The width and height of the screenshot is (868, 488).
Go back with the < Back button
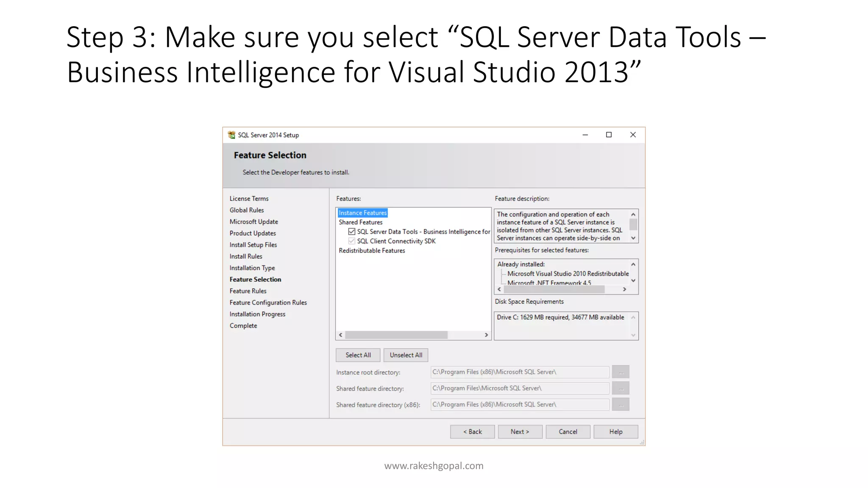473,432
